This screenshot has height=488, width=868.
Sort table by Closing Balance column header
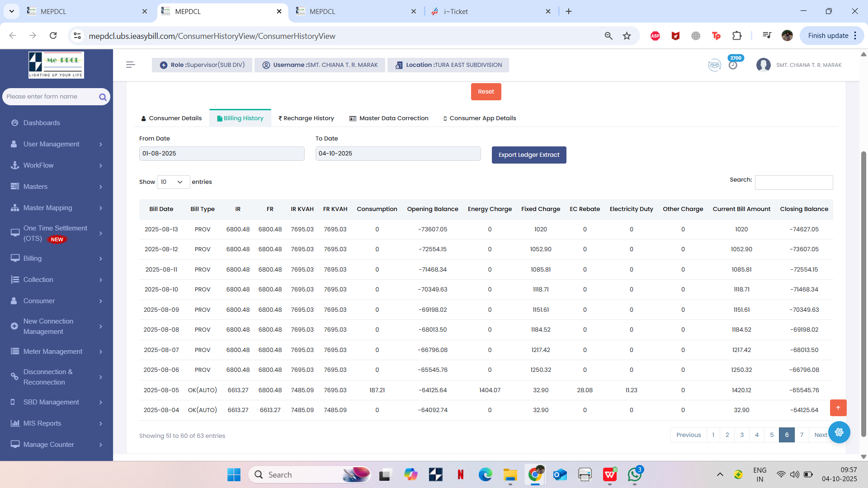(x=804, y=209)
